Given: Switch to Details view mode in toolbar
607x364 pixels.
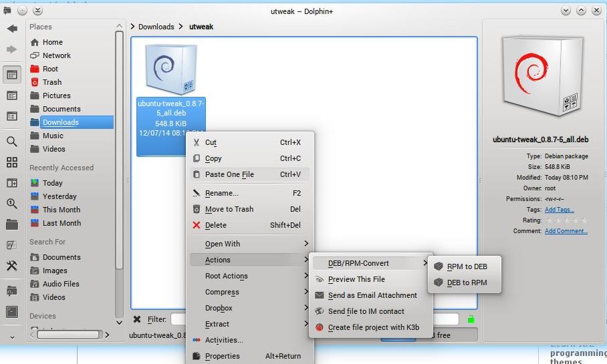Looking at the screenshot, I should [12, 116].
